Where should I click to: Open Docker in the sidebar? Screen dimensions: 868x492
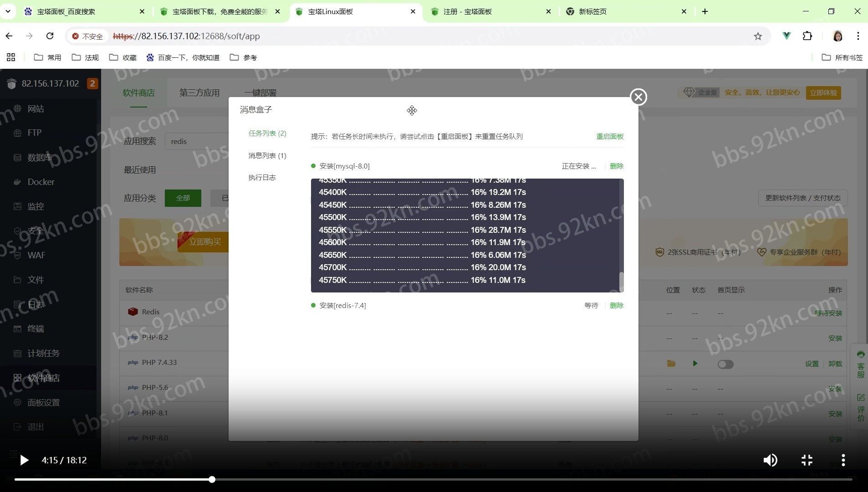tap(48, 182)
